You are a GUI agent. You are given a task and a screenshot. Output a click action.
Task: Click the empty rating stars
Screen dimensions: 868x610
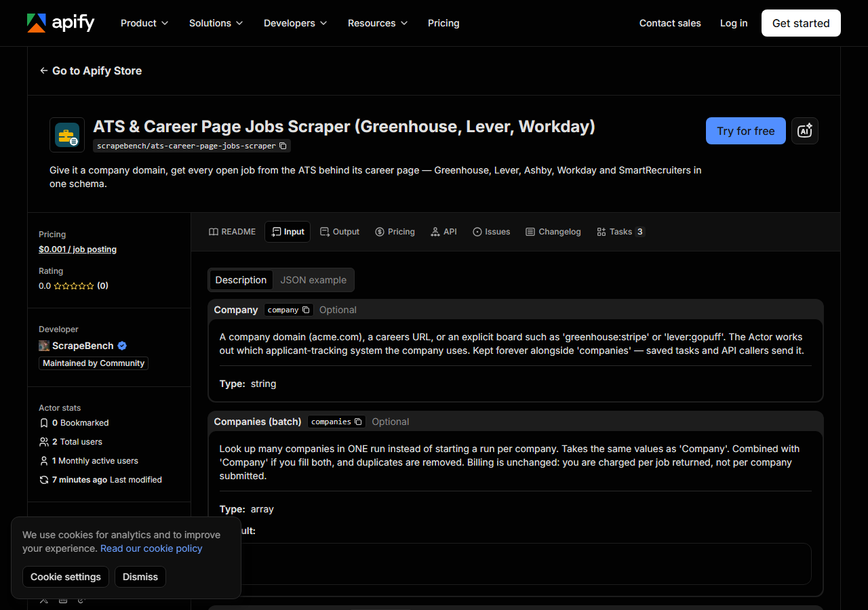(x=74, y=286)
